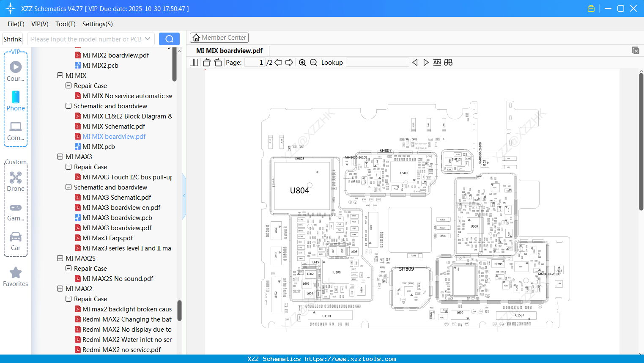Click the model number search input
Image resolution: width=644 pixels, height=363 pixels.
click(86, 39)
